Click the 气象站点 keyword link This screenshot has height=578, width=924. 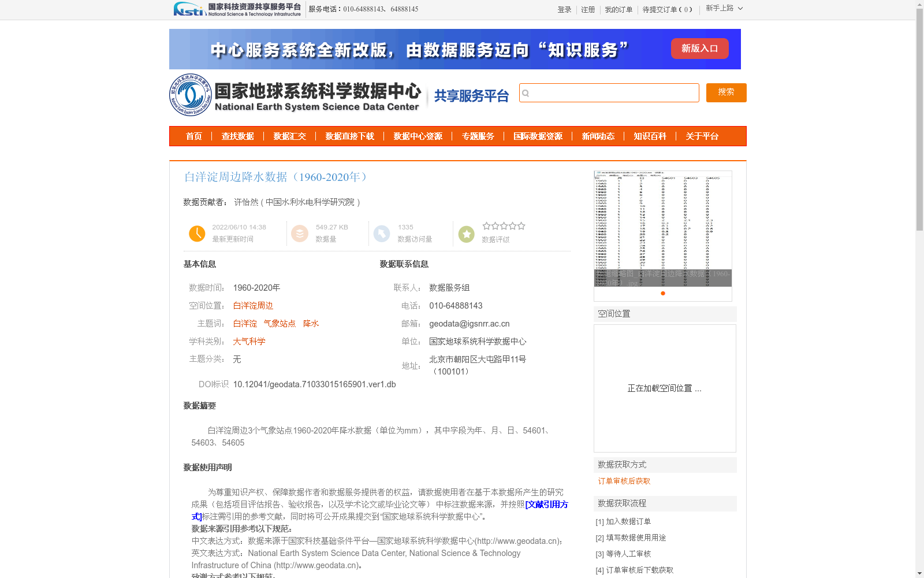pyautogui.click(x=280, y=324)
